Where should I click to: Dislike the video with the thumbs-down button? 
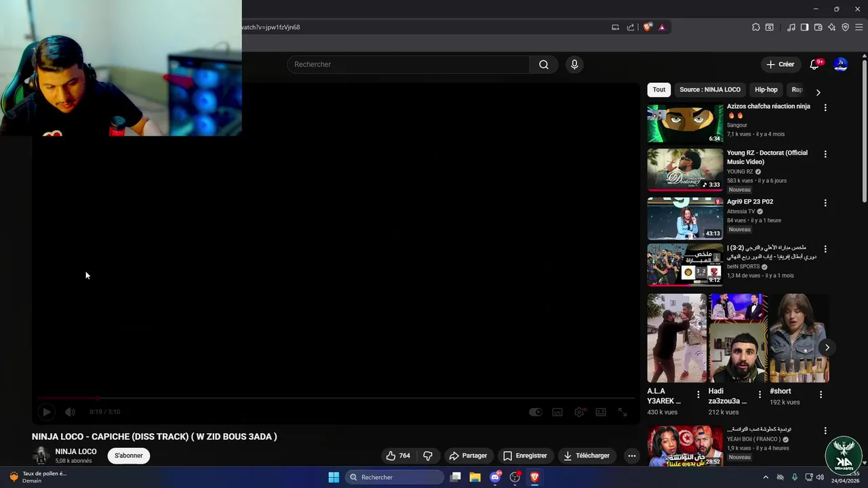(428, 455)
